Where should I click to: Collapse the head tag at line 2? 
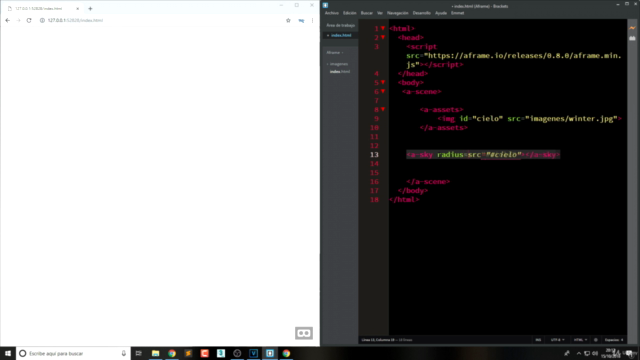point(383,37)
